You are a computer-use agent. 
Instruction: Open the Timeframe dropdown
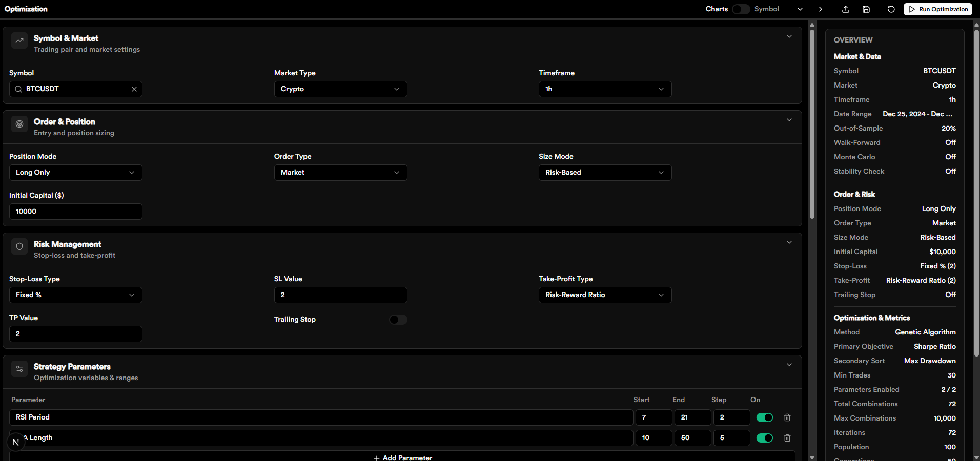[605, 89]
